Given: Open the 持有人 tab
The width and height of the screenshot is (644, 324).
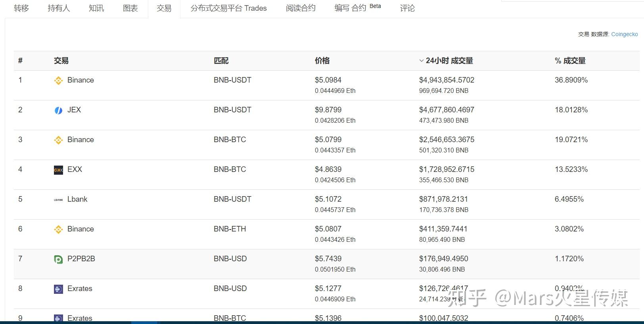Looking at the screenshot, I should [x=59, y=8].
